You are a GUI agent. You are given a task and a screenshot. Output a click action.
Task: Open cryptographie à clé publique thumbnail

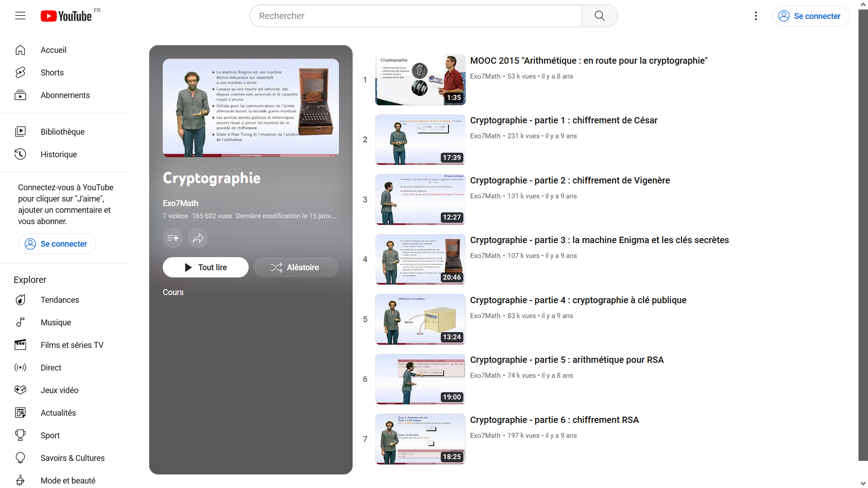[x=420, y=319]
